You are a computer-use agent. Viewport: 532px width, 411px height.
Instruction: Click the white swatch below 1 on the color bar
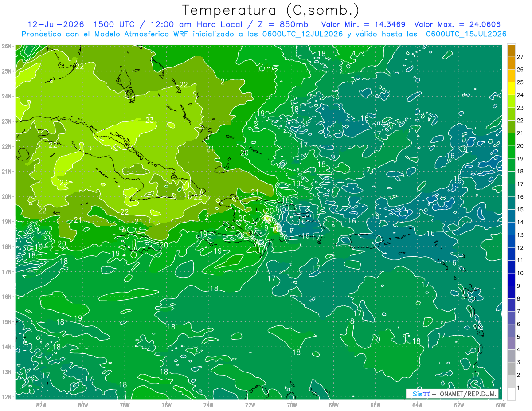coord(511,394)
